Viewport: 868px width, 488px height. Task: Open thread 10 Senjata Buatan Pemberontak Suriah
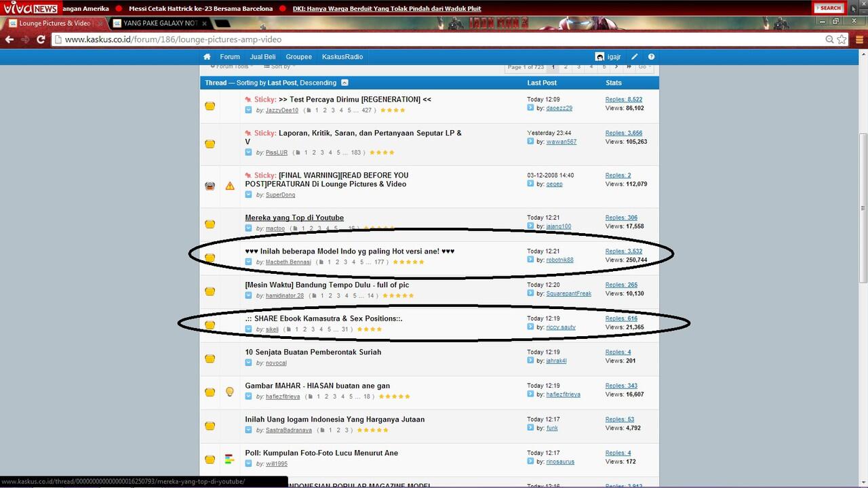tap(313, 352)
